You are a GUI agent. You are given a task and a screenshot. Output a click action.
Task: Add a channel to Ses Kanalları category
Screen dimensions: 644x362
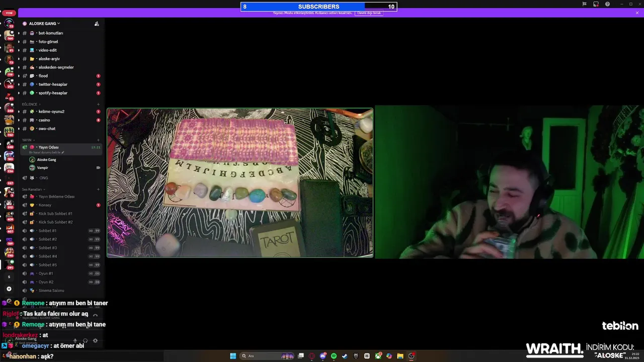coord(98,190)
